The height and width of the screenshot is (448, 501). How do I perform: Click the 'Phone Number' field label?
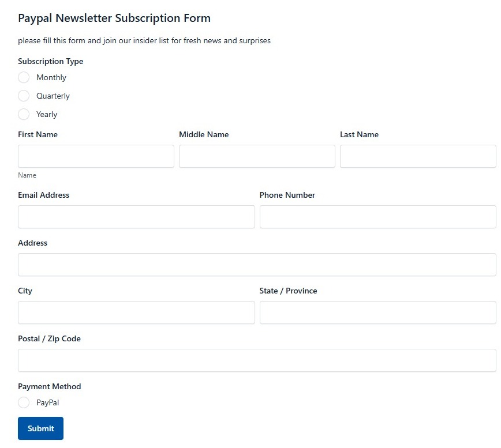pos(287,195)
